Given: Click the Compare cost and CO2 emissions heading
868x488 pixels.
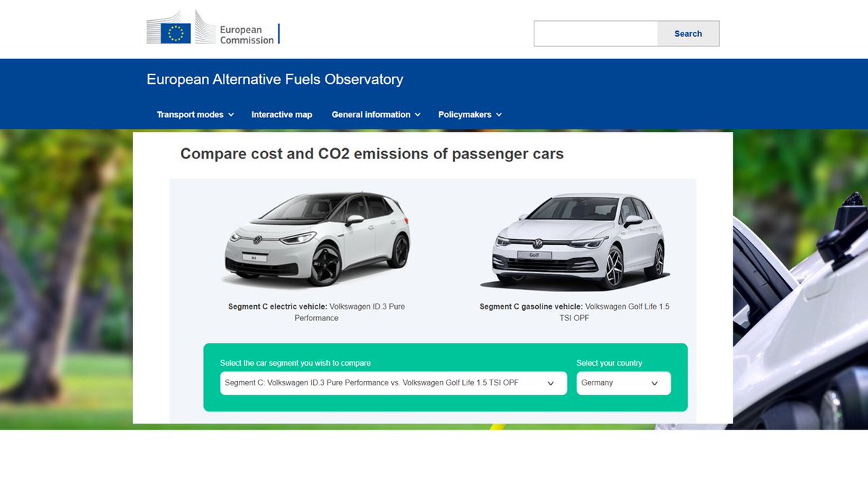Looking at the screenshot, I should click(x=371, y=153).
